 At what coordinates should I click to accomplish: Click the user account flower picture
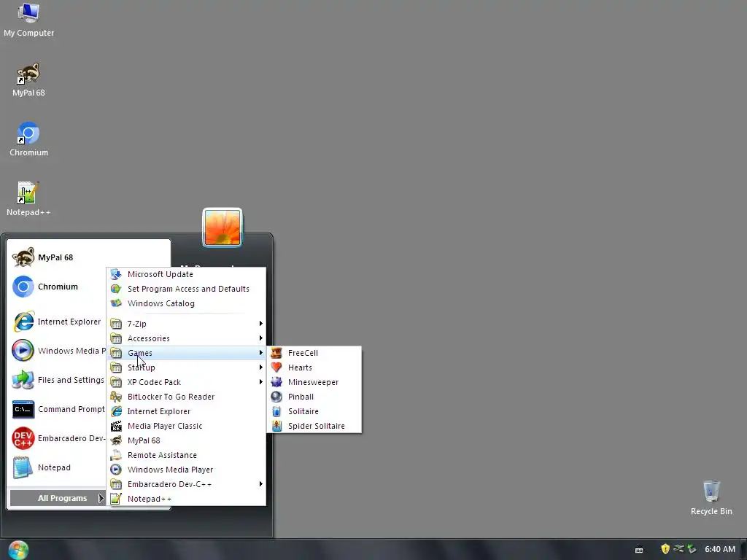pos(222,228)
